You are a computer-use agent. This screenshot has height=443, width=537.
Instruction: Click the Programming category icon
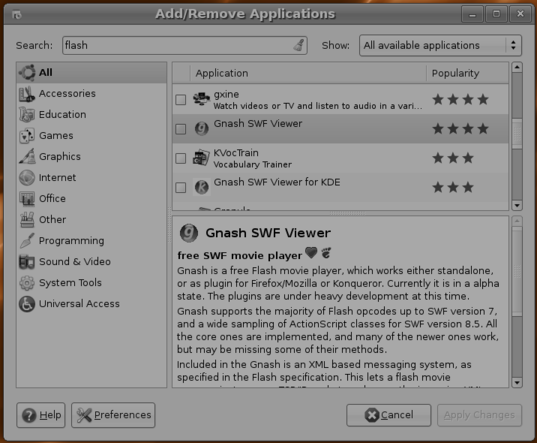(27, 241)
